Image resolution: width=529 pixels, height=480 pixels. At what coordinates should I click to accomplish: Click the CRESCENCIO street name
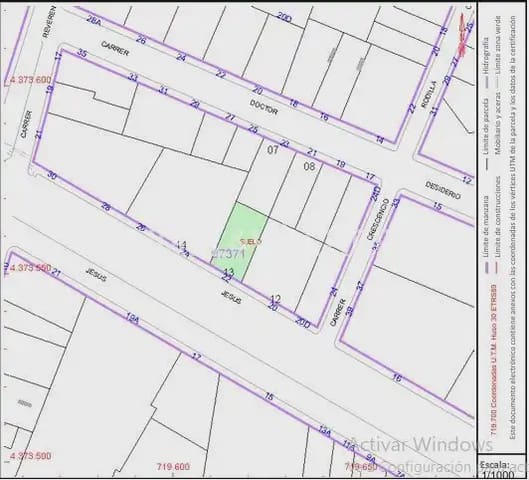pyautogui.click(x=378, y=220)
